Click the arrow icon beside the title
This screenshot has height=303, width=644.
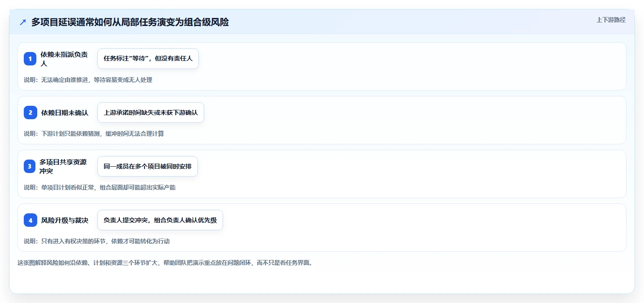pos(23,22)
